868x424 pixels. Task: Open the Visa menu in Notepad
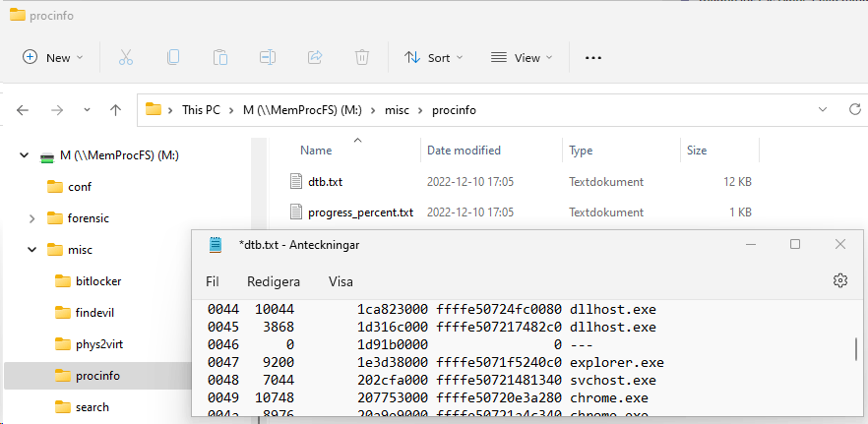341,281
